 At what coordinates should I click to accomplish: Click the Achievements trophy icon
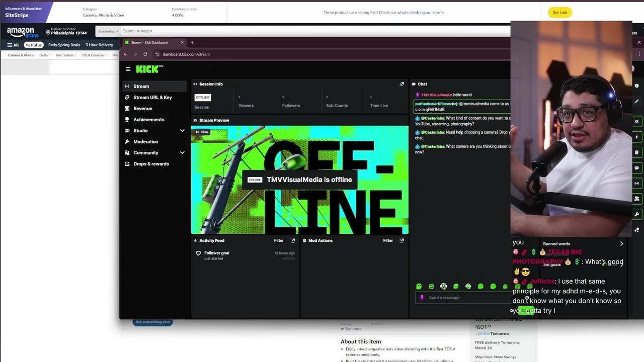[127, 120]
